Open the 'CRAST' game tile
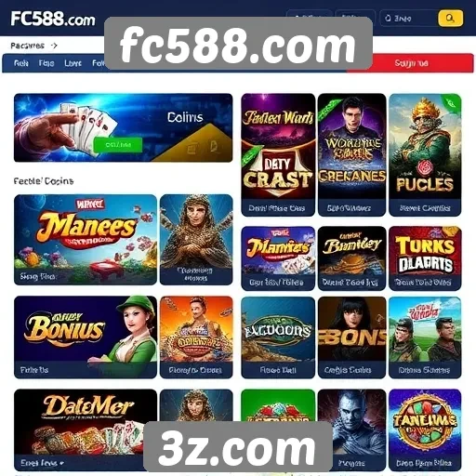Screen dimensions: 476x476 pos(278,155)
